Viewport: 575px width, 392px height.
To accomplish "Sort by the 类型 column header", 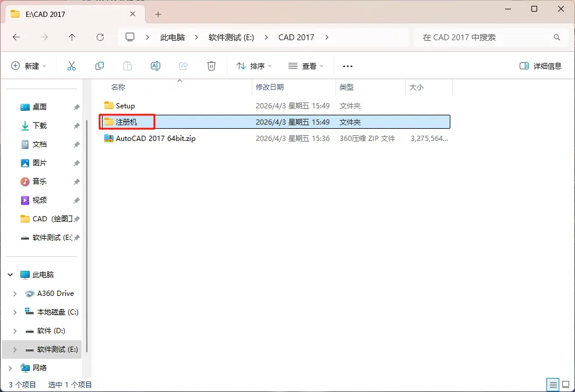I will pyautogui.click(x=347, y=87).
